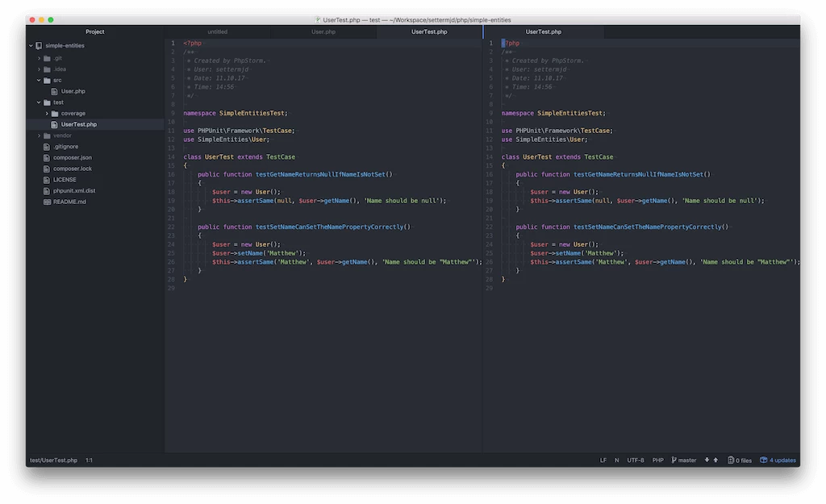Switch to the User.php tab

tap(323, 31)
